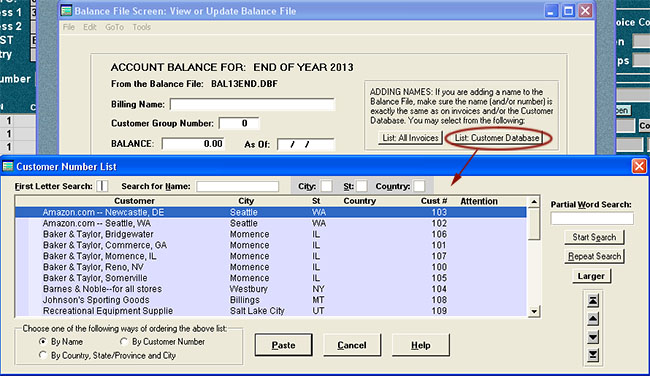Click the St column header
Screen dimensions: 650x376
[316, 201]
